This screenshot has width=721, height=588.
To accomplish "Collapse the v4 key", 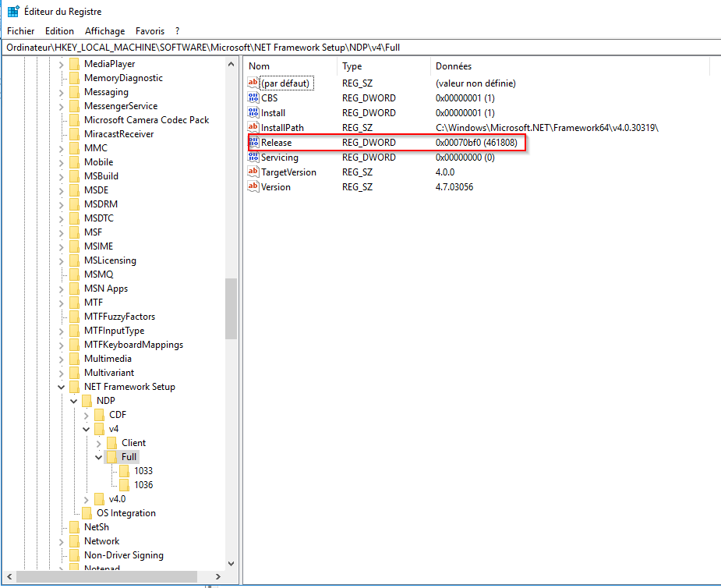I will pos(86,430).
